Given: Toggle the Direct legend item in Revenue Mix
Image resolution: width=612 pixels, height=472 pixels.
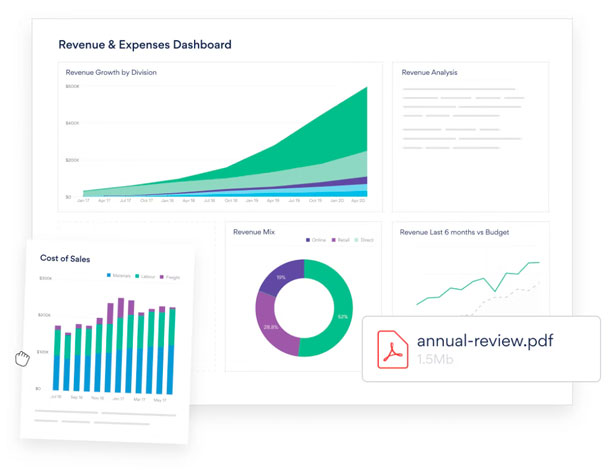Looking at the screenshot, I should pyautogui.click(x=364, y=240).
